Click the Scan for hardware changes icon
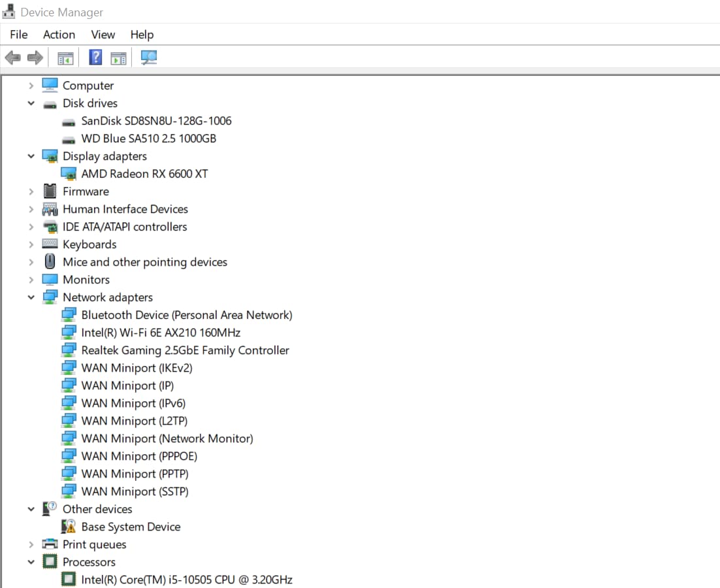The height and width of the screenshot is (588, 720). [148, 57]
